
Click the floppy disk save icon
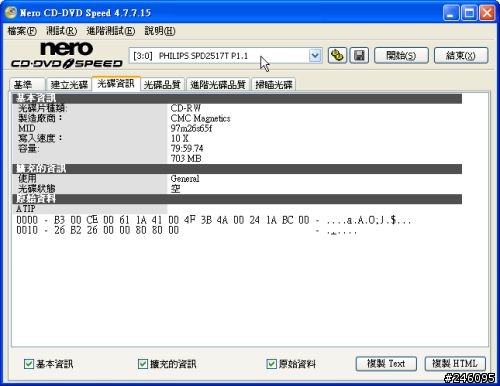pos(359,55)
